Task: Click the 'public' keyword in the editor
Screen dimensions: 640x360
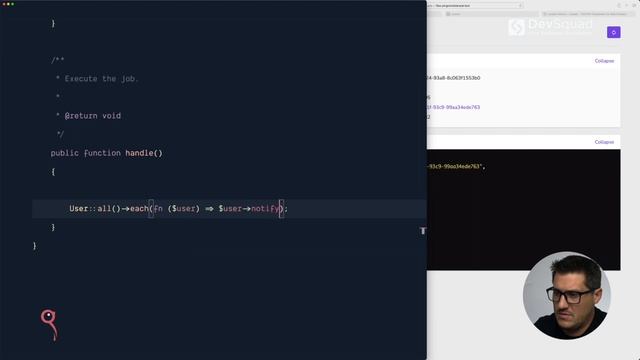Action: [x=64, y=153]
